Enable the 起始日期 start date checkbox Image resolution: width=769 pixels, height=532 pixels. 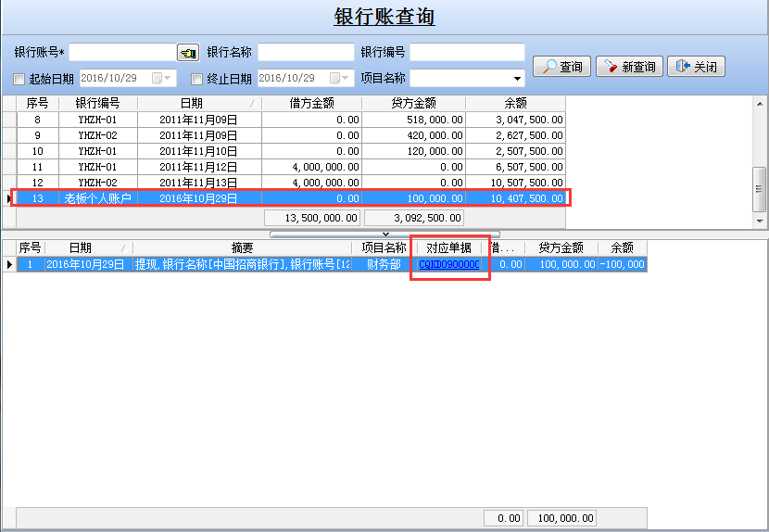click(19, 79)
